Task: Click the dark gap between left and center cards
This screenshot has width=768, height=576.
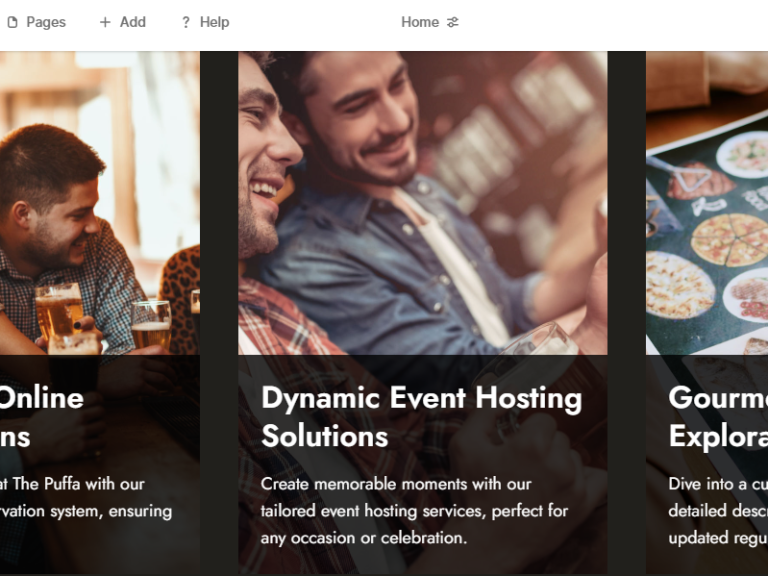Action: 219,300
